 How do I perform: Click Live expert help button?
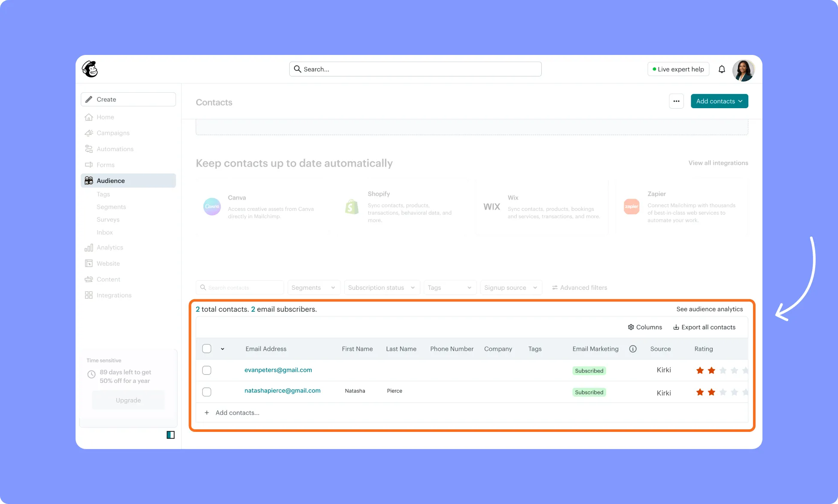tap(678, 69)
